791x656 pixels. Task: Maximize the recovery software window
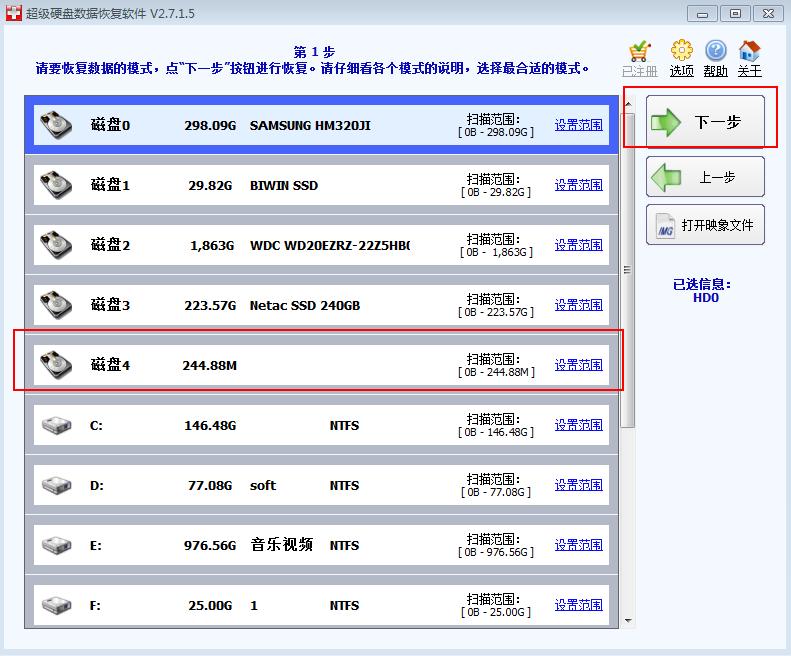[736, 14]
